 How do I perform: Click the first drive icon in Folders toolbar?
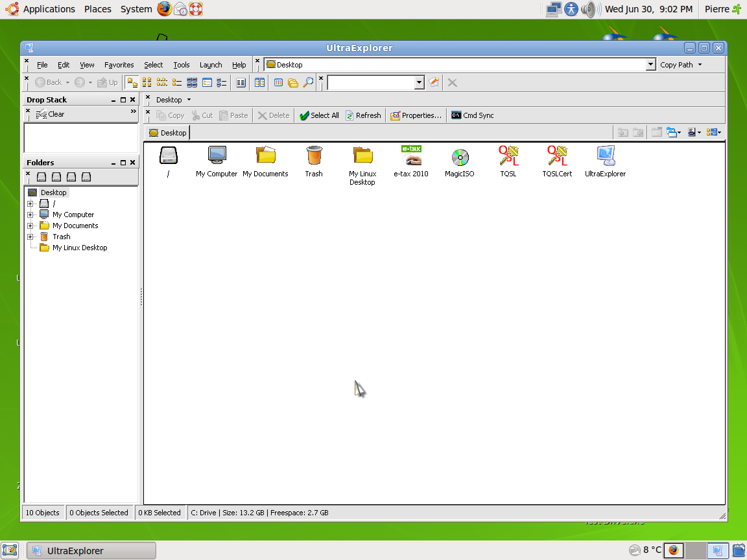(41, 177)
